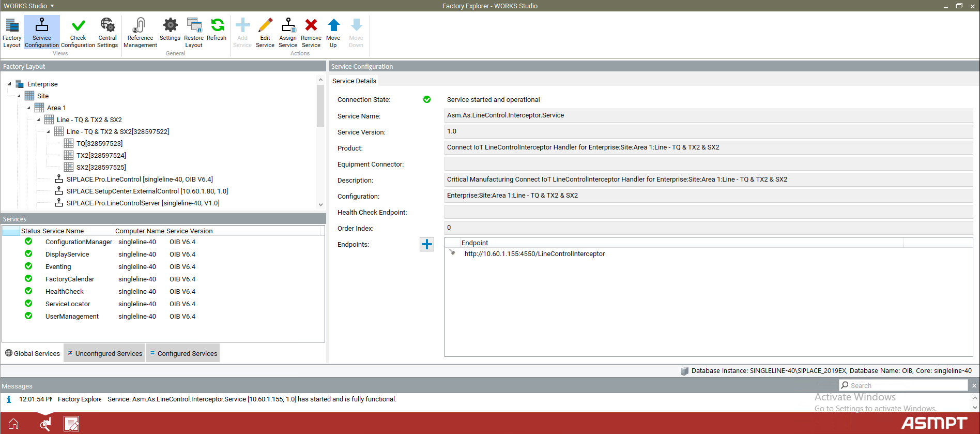Click the Health Check Endpoint field

tap(709, 212)
